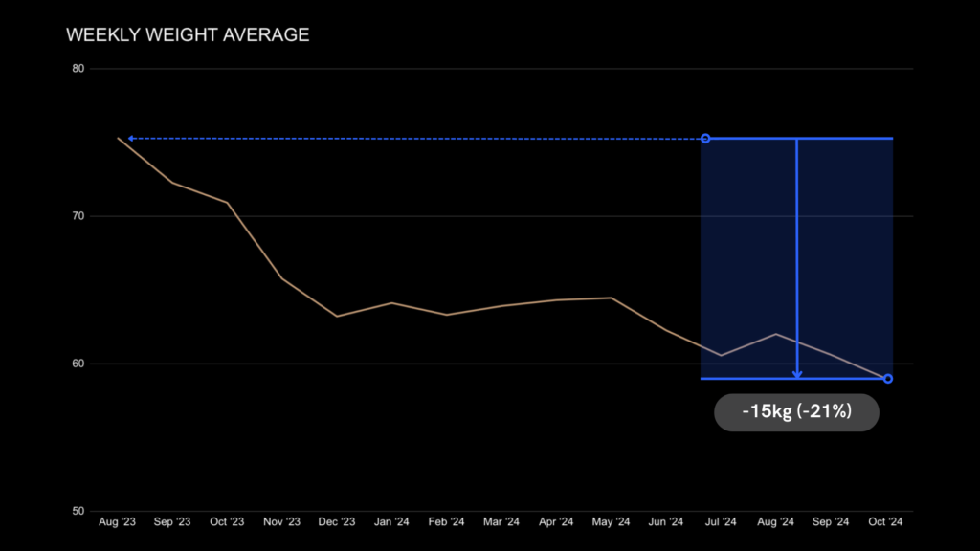The height and width of the screenshot is (551, 980).
Task: Click the Aug '24 peak on weight line
Action: click(775, 334)
